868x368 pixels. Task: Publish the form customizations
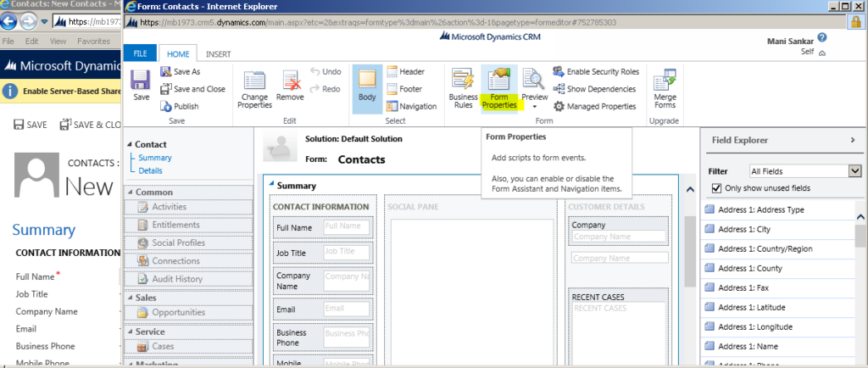(x=179, y=106)
